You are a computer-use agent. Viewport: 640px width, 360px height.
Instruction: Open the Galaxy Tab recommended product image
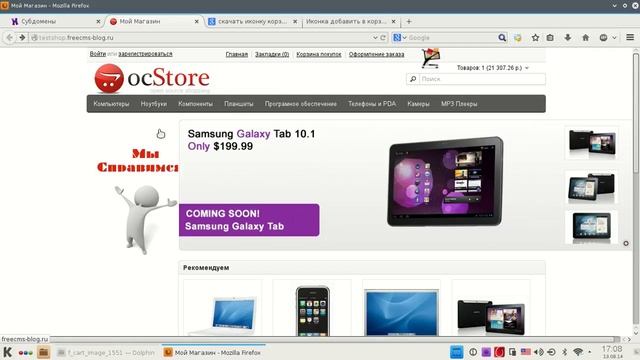point(491,316)
